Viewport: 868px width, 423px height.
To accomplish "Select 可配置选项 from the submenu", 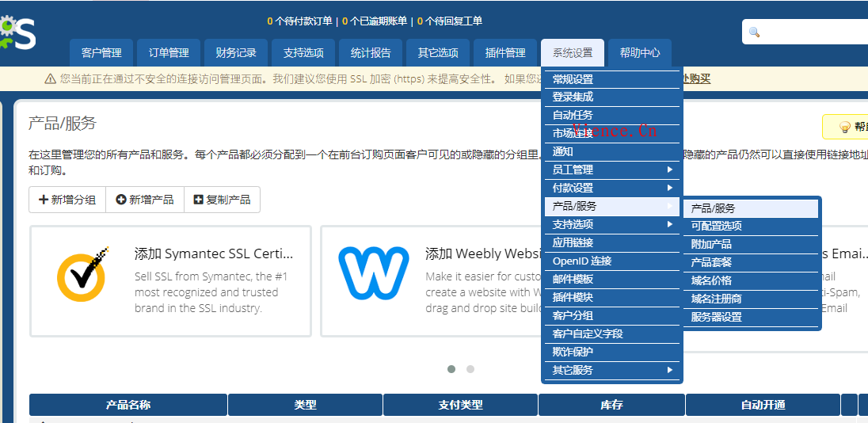I will (x=716, y=226).
